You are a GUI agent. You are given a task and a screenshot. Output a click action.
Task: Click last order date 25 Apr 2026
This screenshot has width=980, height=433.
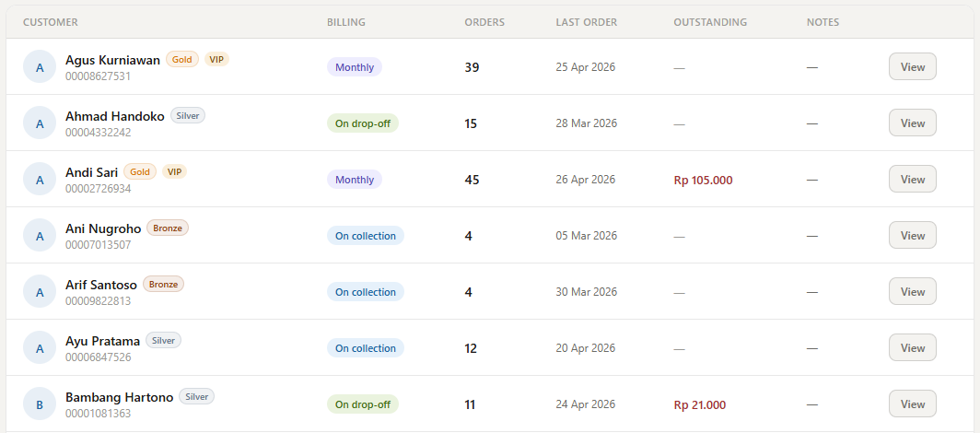click(x=586, y=67)
